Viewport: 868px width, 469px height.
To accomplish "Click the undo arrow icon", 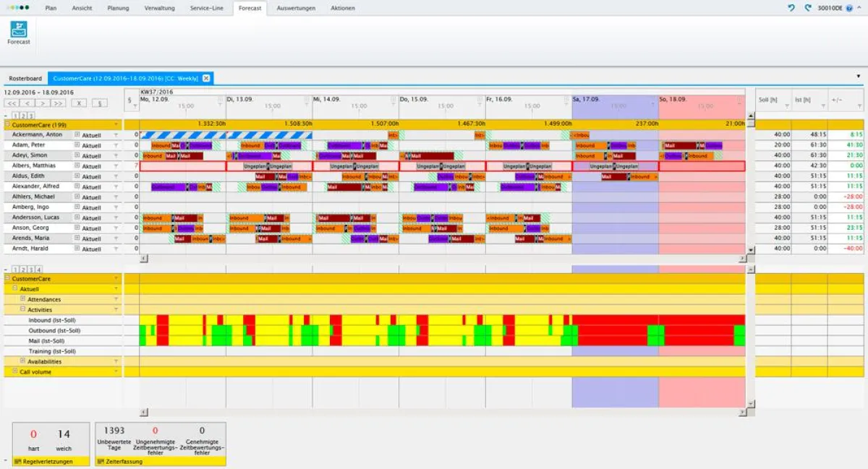I will tap(791, 8).
